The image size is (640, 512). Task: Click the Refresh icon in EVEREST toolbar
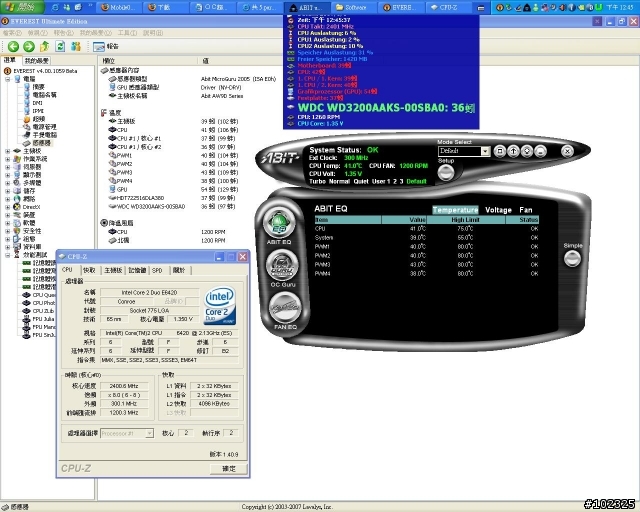click(60, 47)
